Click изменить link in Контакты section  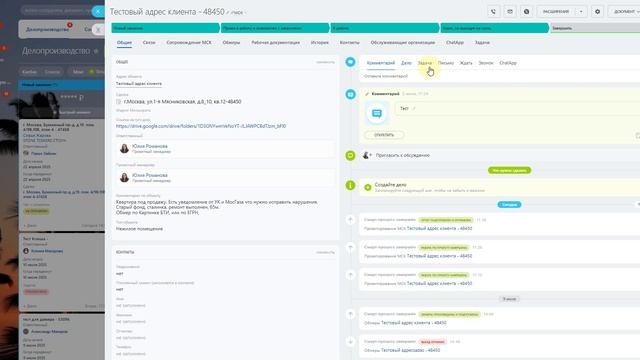(325, 252)
